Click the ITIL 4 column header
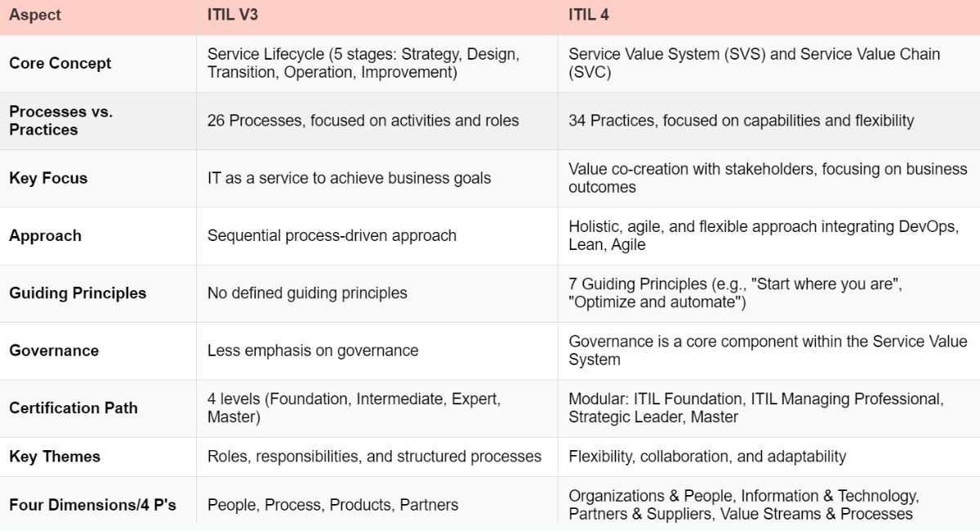The image size is (980, 531). [589, 15]
